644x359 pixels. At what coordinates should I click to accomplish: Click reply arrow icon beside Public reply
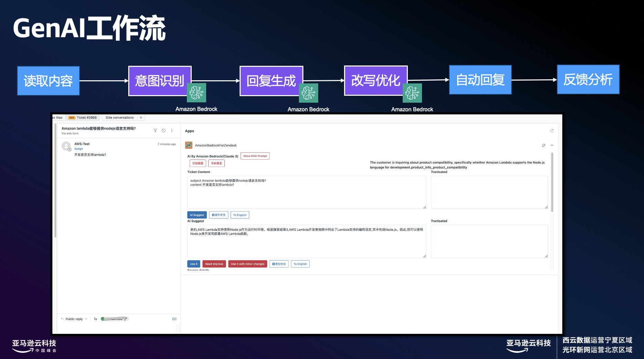coord(62,319)
